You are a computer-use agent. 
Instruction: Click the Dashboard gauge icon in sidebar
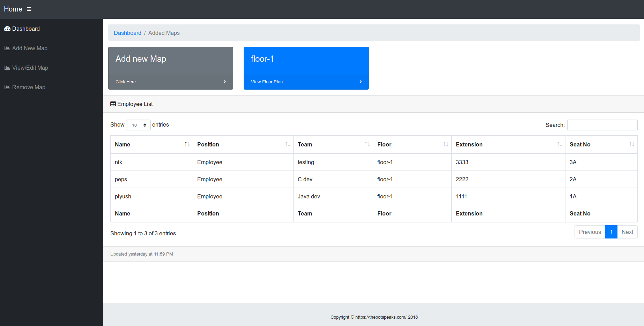[x=7, y=29]
